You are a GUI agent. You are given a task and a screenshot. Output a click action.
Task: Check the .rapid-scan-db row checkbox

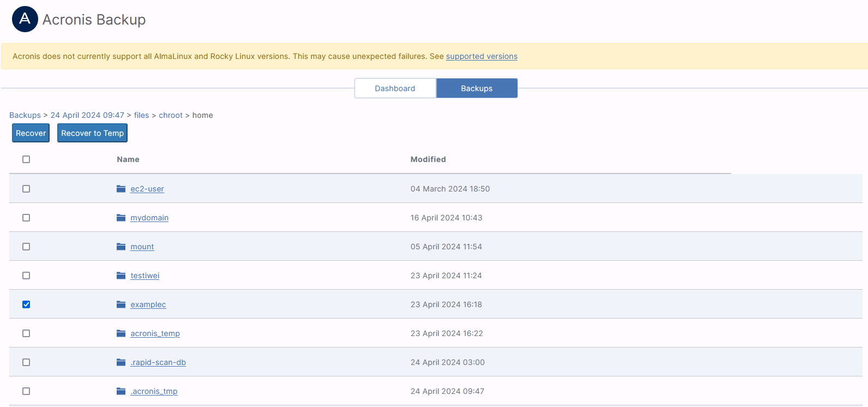tap(26, 362)
